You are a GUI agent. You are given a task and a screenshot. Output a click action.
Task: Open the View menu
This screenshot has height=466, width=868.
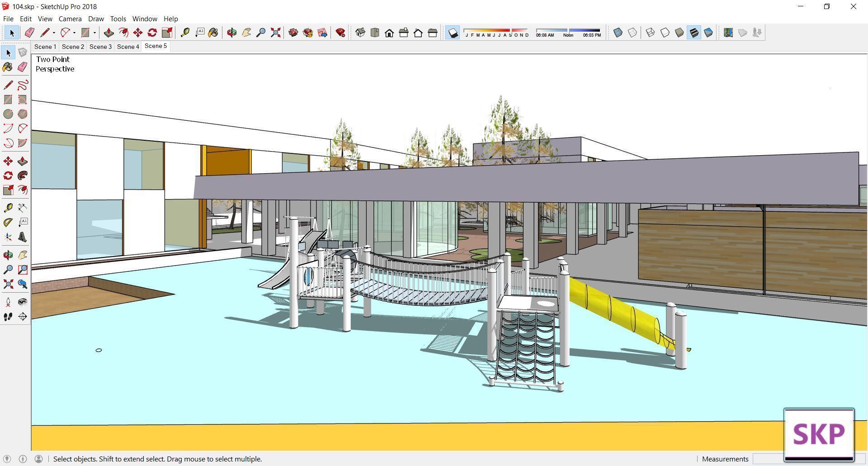pyautogui.click(x=45, y=19)
